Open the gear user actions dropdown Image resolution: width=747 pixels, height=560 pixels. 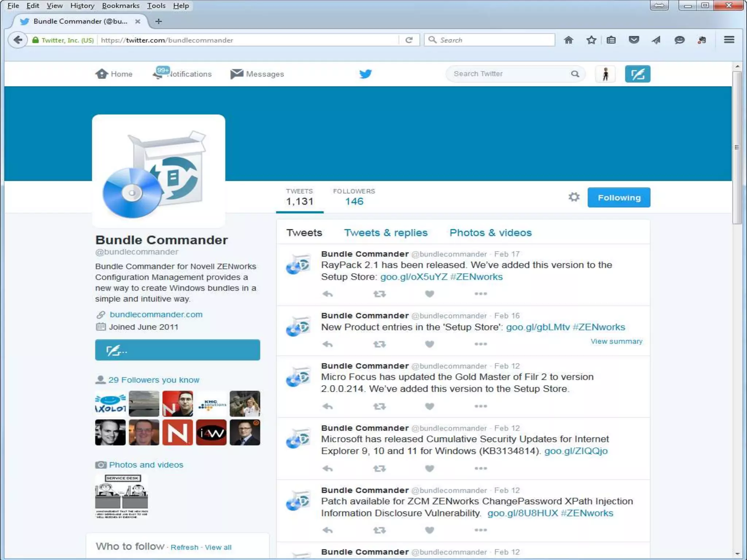[x=574, y=197]
